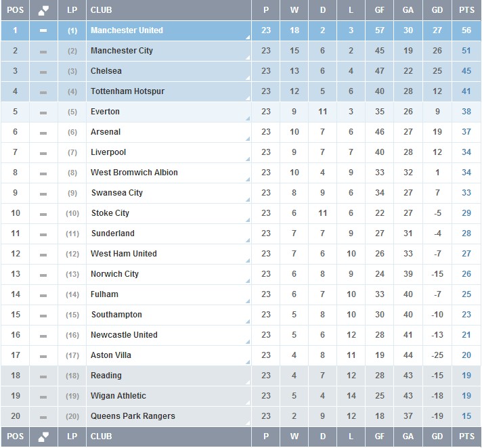Click the no-change dash icon for Arsenal
Viewport: 482px width, 448px height.
pyautogui.click(x=43, y=132)
